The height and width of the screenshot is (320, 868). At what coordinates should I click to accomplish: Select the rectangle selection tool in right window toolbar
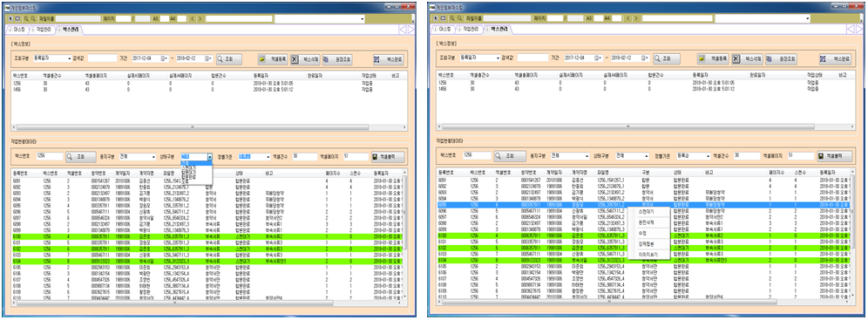[444, 18]
